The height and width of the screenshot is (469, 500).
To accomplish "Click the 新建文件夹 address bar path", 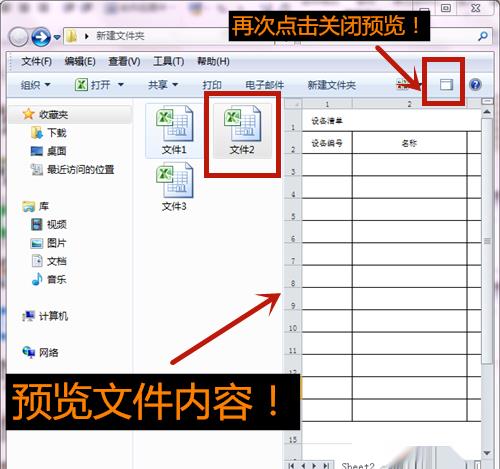I will (120, 36).
